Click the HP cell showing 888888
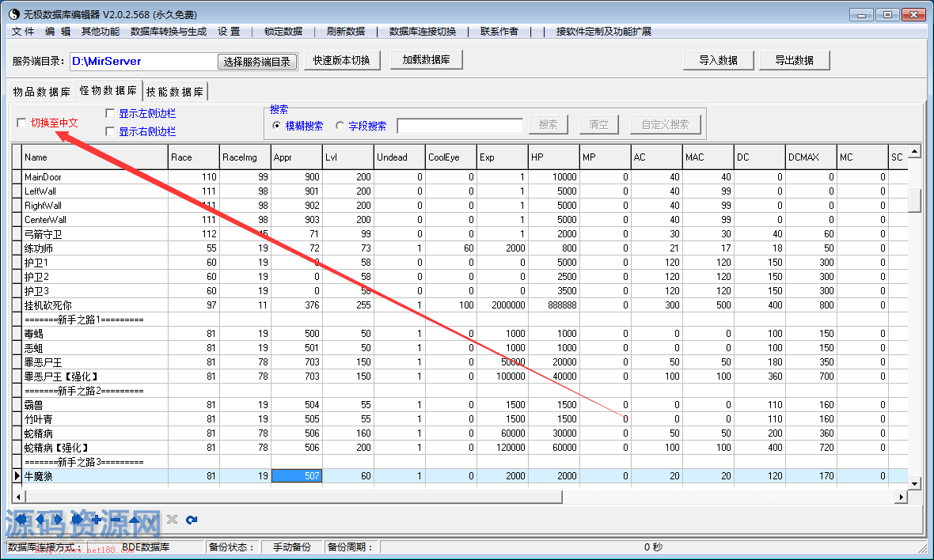Screen dimensions: 934x560 coord(553,305)
